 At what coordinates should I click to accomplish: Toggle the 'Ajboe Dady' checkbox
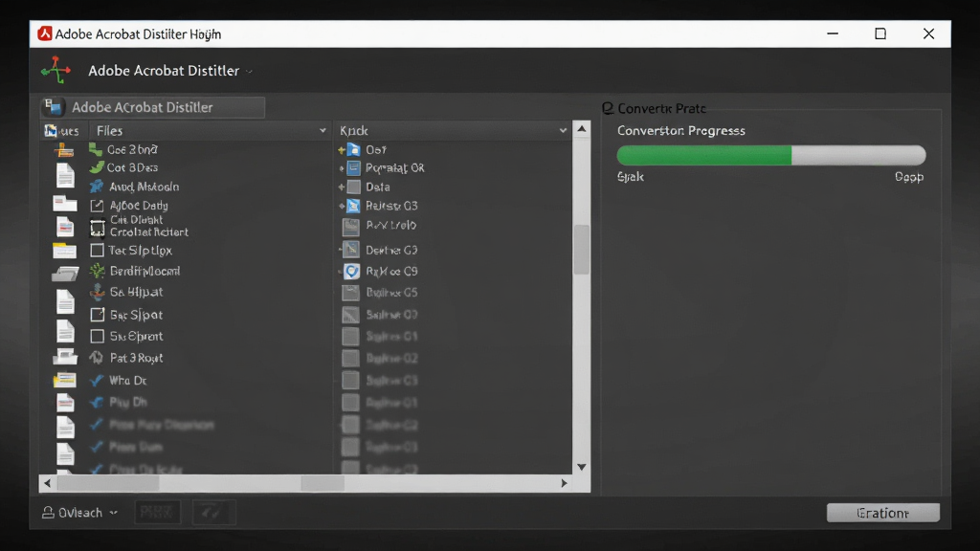pos(97,205)
